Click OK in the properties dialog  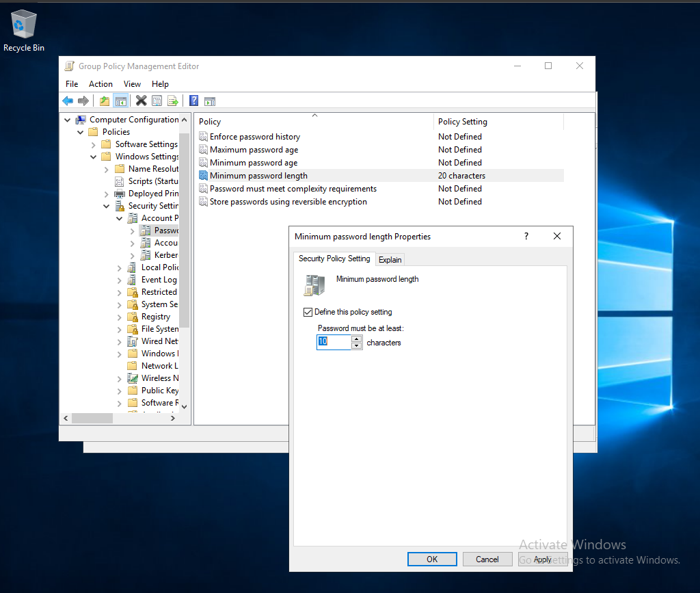click(432, 559)
